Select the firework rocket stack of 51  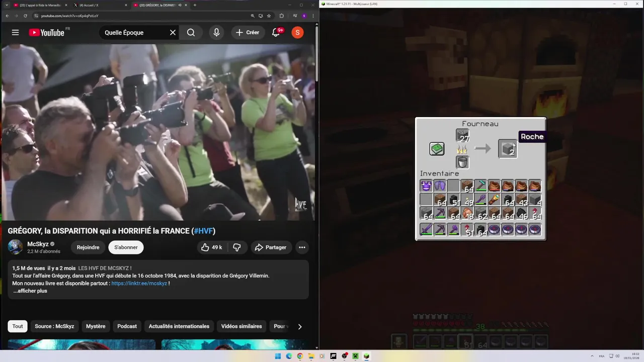pyautogui.click(x=467, y=230)
